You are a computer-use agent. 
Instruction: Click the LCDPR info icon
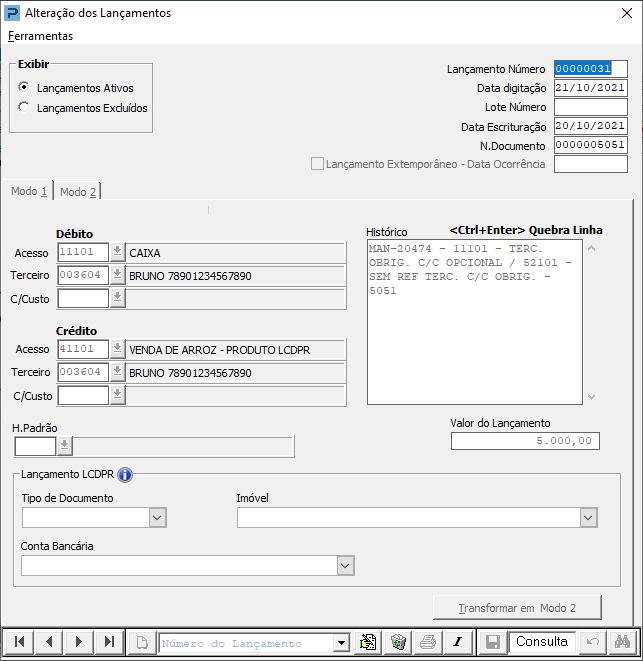click(x=125, y=475)
